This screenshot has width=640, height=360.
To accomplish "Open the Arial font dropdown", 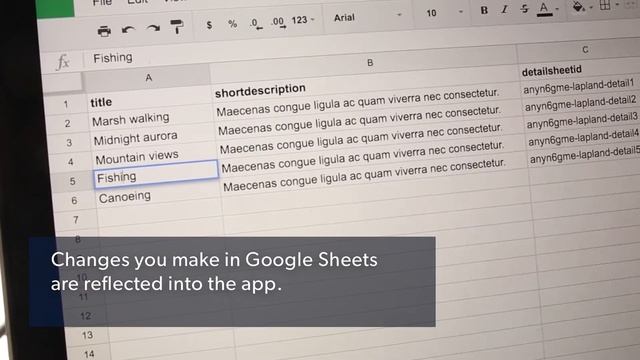I will [367, 16].
